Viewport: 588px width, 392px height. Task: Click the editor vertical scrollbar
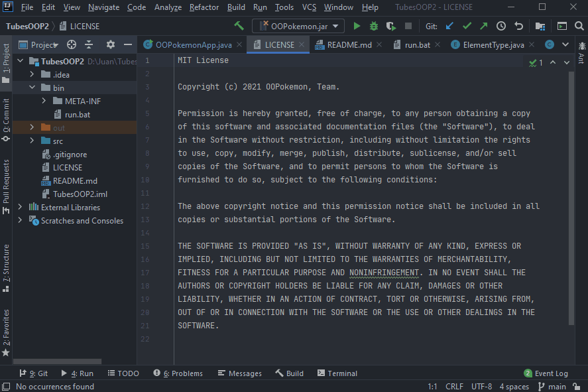pos(571,198)
